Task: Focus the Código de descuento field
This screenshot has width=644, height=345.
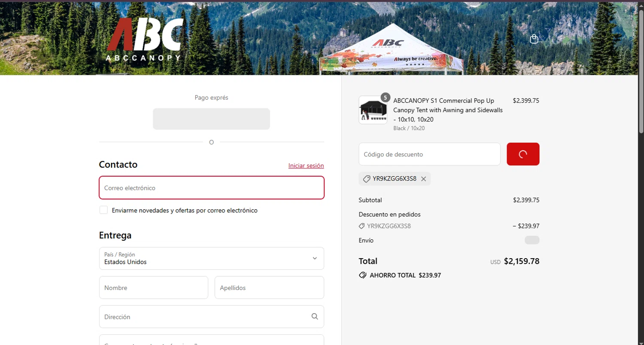Action: (430, 154)
